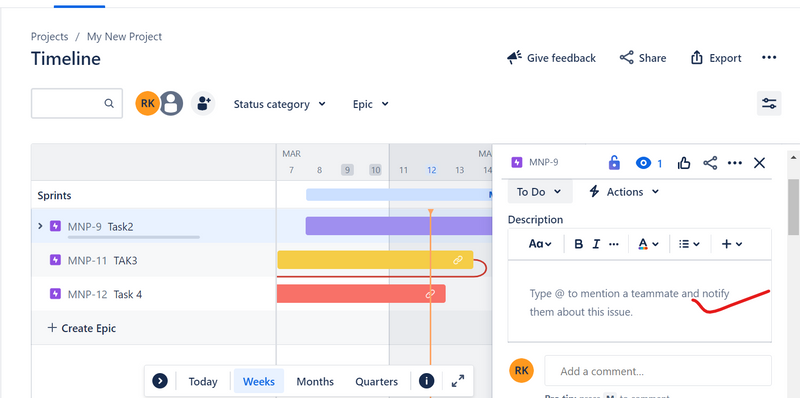The height and width of the screenshot is (398, 800).
Task: Toggle bold text formatting
Action: (579, 244)
